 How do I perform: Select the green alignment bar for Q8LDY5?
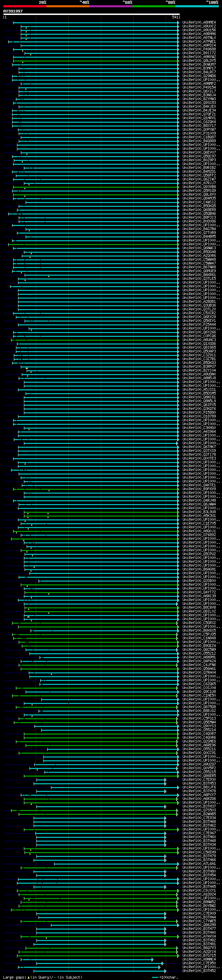tap(96, 61)
